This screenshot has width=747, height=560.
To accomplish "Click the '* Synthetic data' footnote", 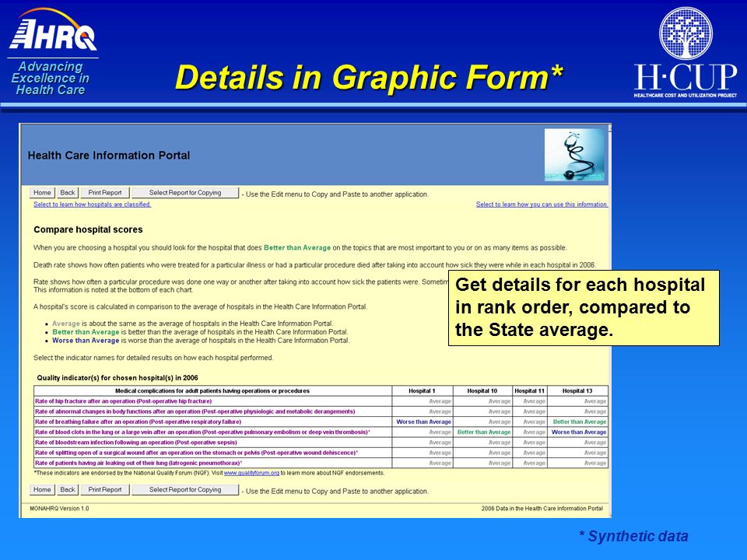I will [x=633, y=536].
